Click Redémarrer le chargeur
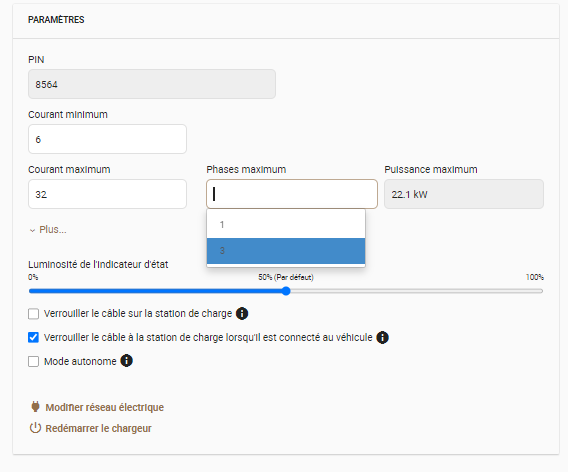This screenshot has height=472, width=568. click(98, 428)
